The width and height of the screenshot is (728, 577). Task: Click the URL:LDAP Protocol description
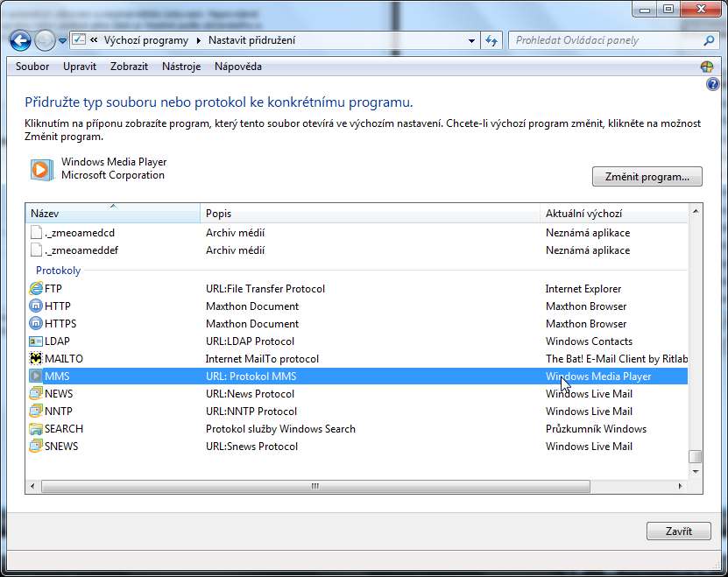click(x=250, y=341)
